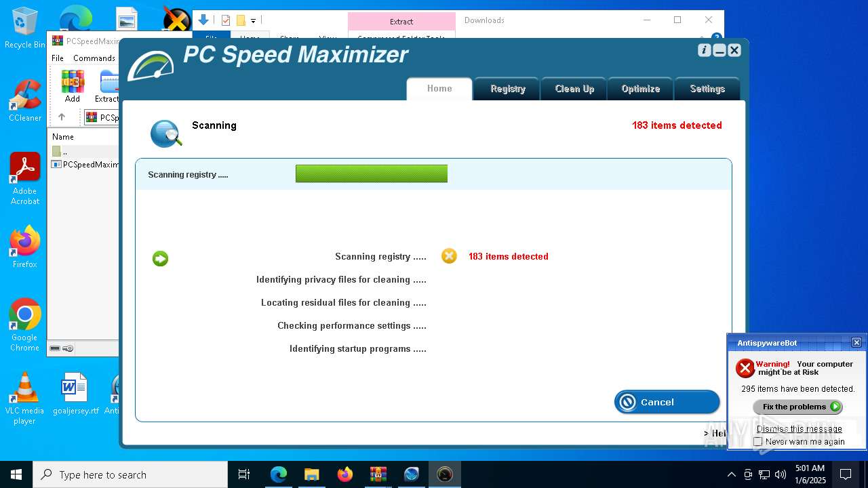
Task: Open the File menu in WinRAR
Action: pyautogui.click(x=58, y=58)
